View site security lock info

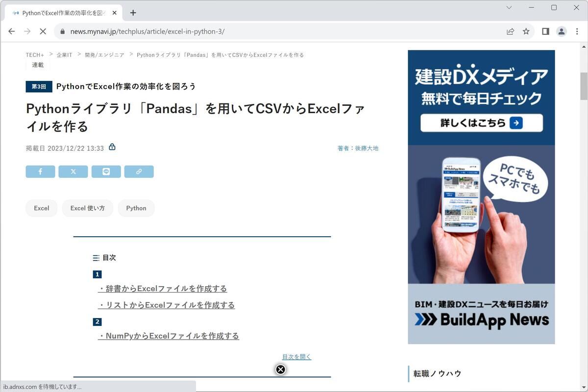(x=62, y=31)
